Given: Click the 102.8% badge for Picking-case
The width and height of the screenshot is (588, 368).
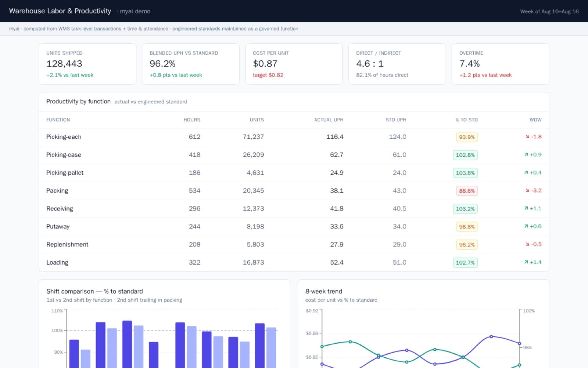Looking at the screenshot, I should point(465,155).
